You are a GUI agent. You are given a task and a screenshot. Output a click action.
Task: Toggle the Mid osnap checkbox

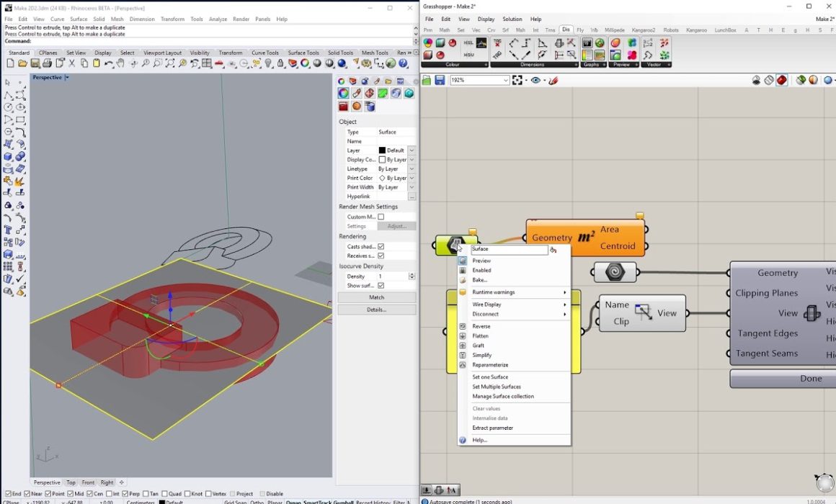coord(71,494)
